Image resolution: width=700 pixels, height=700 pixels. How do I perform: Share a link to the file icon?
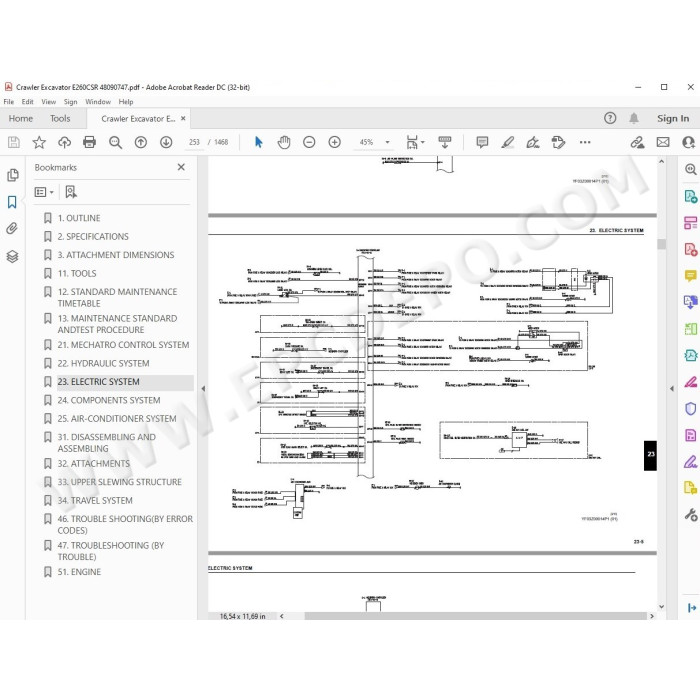[x=638, y=142]
